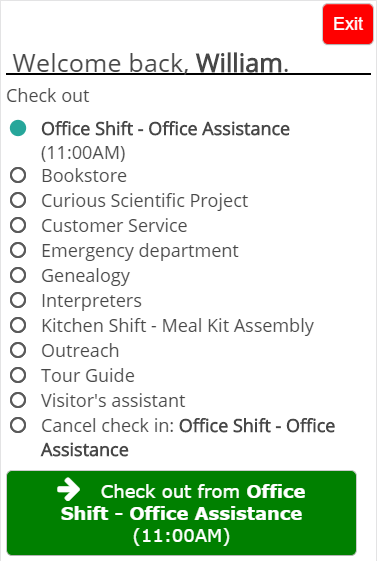Select the Office Shift - Office Assistance radio
This screenshot has height=561, width=377.
[18, 128]
